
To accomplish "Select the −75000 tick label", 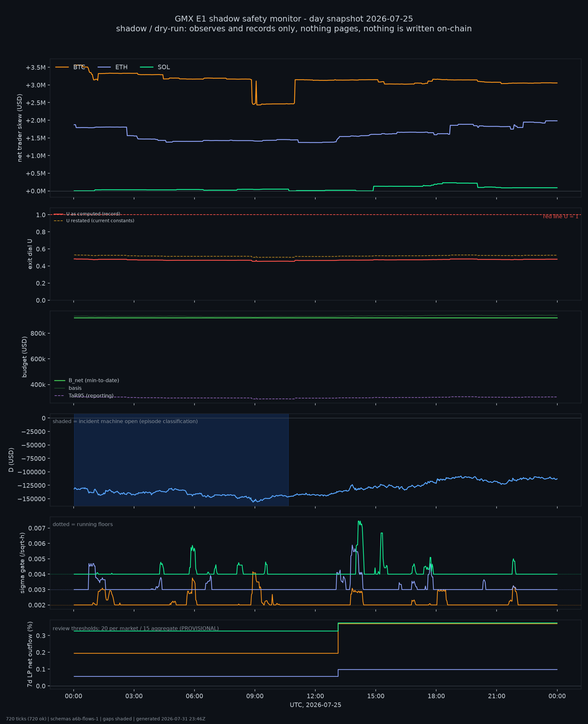I will [34, 458].
